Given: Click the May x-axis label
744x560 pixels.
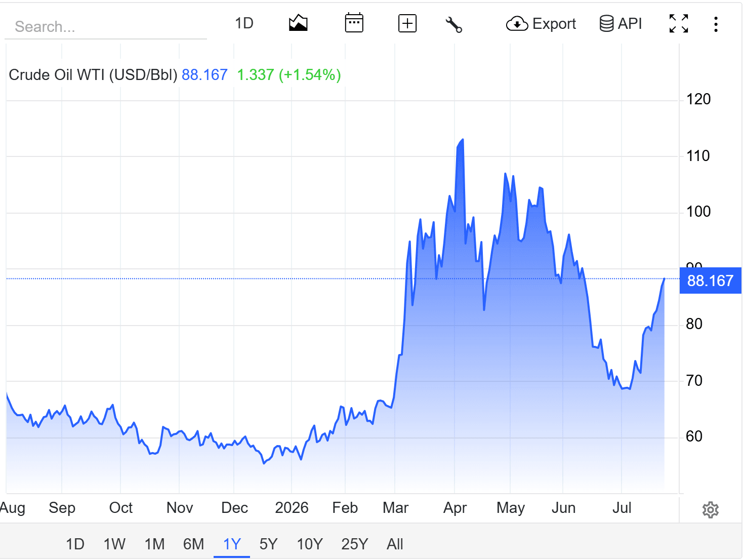Looking at the screenshot, I should (510, 507).
